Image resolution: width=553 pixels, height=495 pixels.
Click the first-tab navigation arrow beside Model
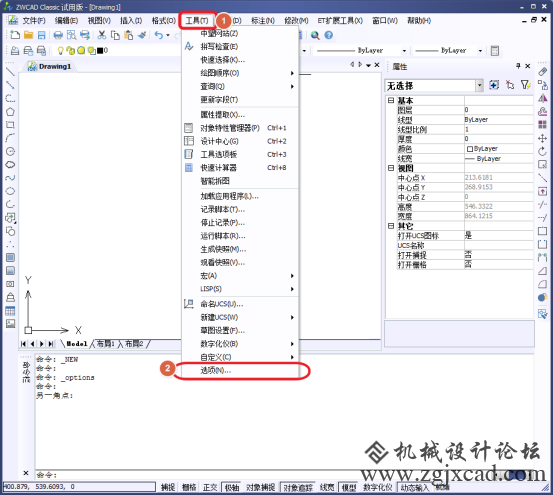24,344
